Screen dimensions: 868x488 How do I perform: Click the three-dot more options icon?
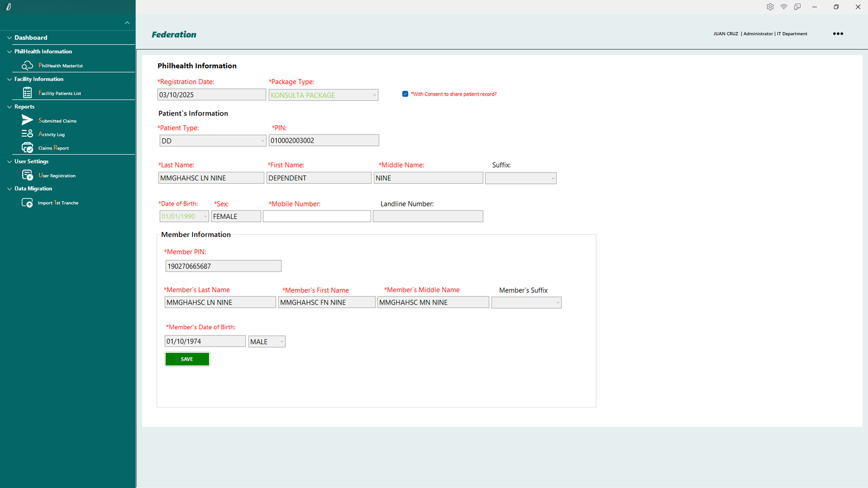tap(838, 34)
